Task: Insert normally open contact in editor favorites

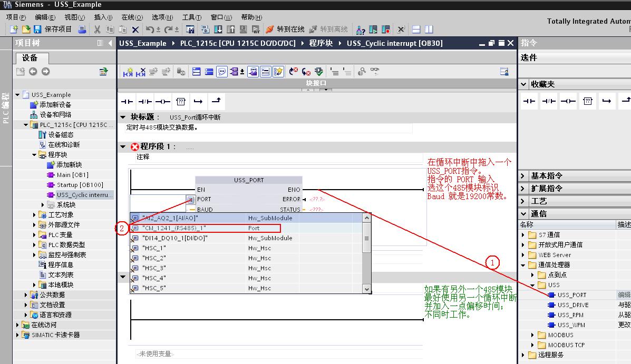Action: click(x=127, y=101)
